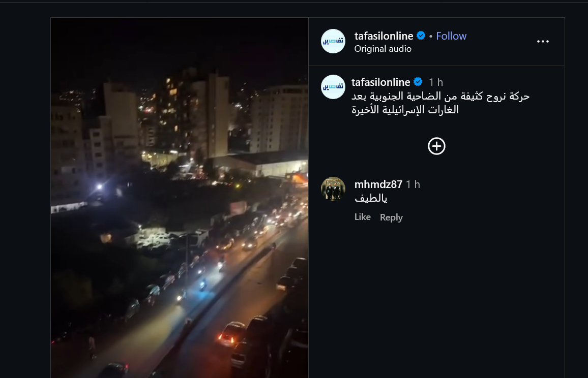The image size is (588, 378).
Task: Pause the night street traffic video
Action: [x=180, y=198]
